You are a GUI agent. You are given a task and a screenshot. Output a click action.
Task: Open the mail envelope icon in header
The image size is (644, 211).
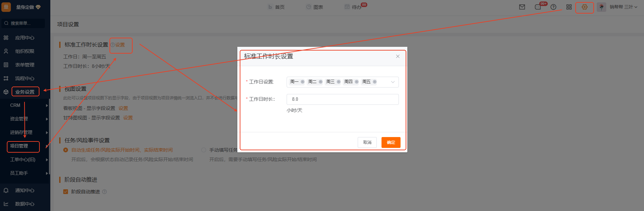click(522, 7)
